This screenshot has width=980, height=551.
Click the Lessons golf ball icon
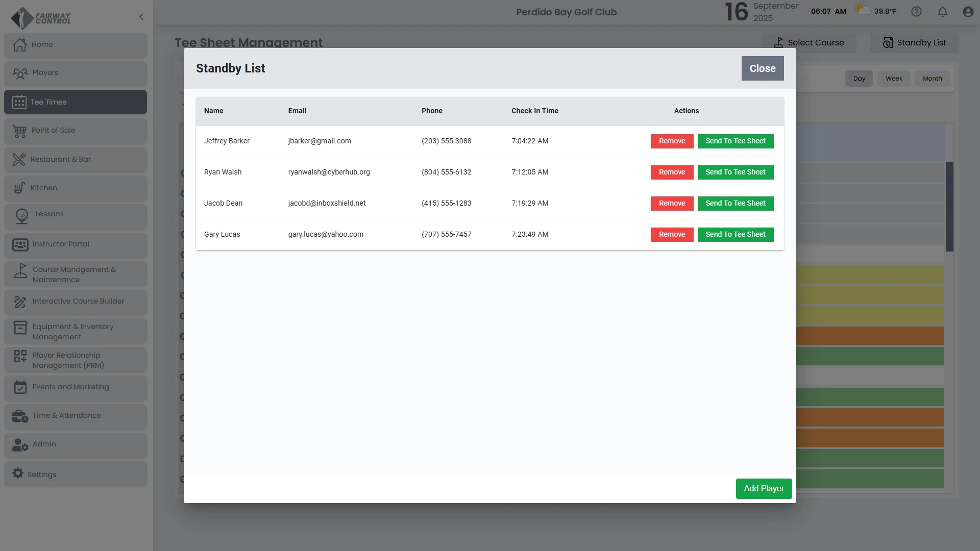pos(22,216)
